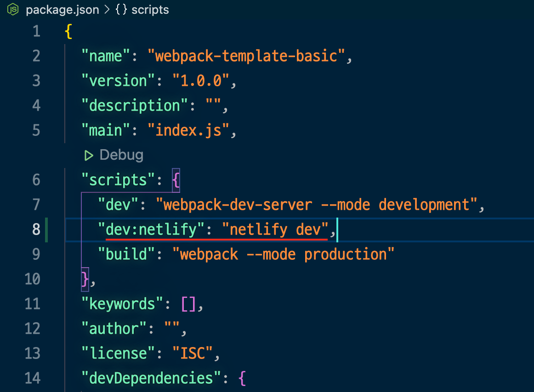The width and height of the screenshot is (534, 392).
Task: Click the "license" key
Action: coord(118,353)
